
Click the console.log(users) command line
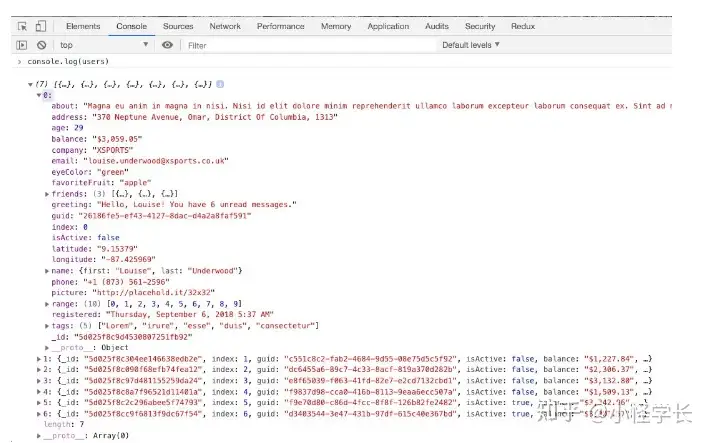[x=68, y=61]
